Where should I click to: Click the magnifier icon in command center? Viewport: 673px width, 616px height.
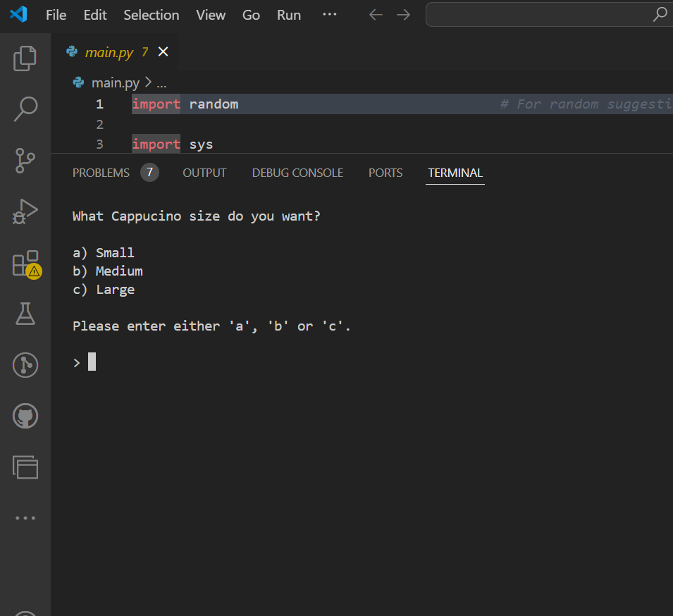tap(660, 14)
